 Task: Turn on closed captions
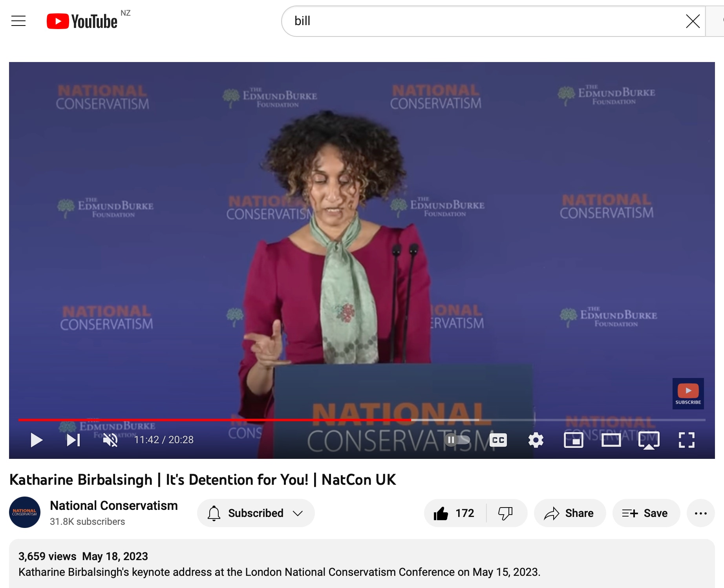tap(498, 440)
